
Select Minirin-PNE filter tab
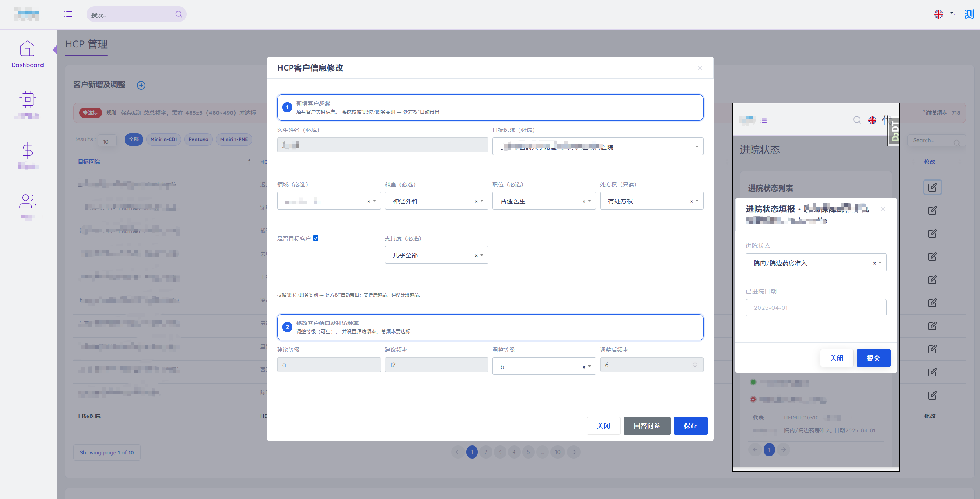(234, 139)
